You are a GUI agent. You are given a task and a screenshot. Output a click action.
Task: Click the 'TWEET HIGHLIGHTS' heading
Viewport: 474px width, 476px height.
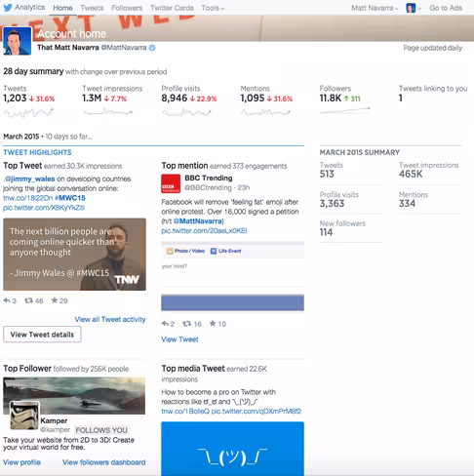pos(37,152)
